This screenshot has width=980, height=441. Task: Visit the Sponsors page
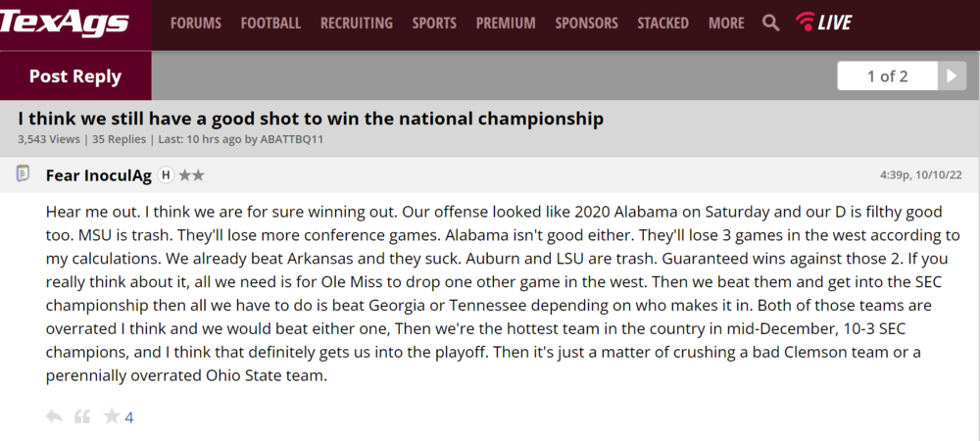586,23
